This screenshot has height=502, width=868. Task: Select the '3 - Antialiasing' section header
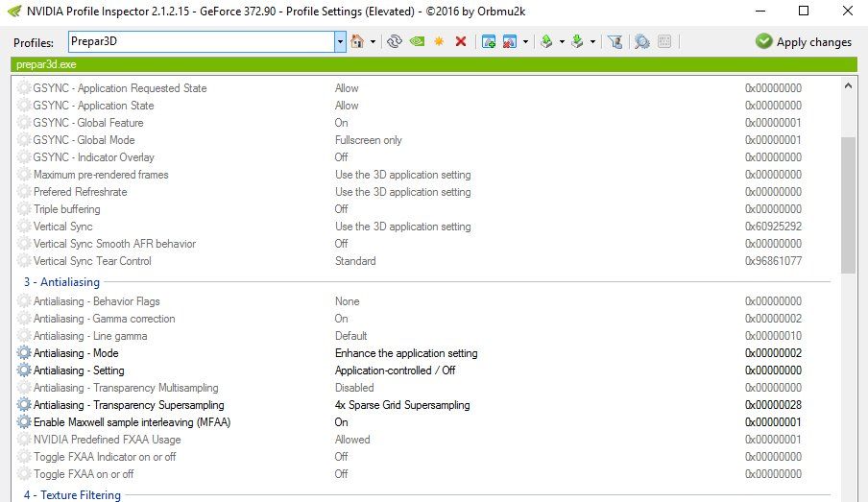click(61, 282)
